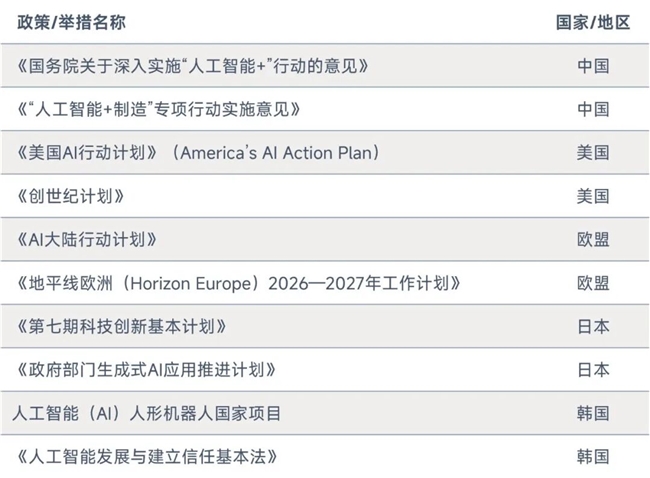Screen dimensions: 650x478
Task: Click the 人工智能（AI）人形机器人国家项目 entry
Action: point(147,413)
